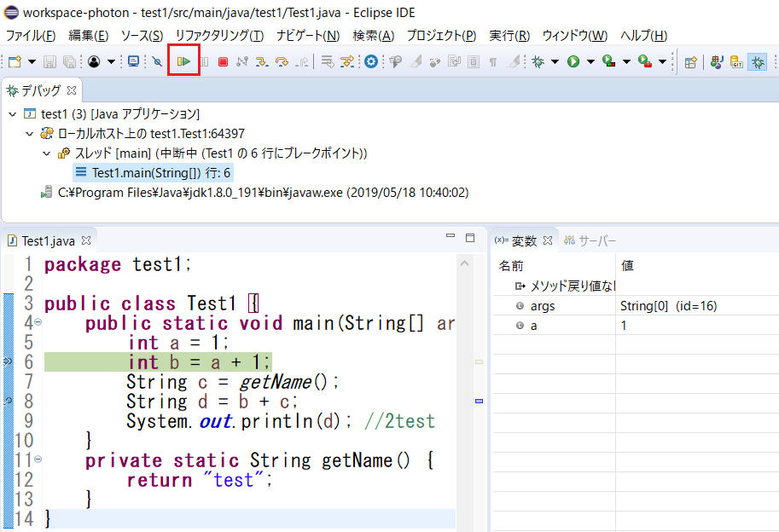Select variable a in the variables view
779x532 pixels.
[x=534, y=326]
